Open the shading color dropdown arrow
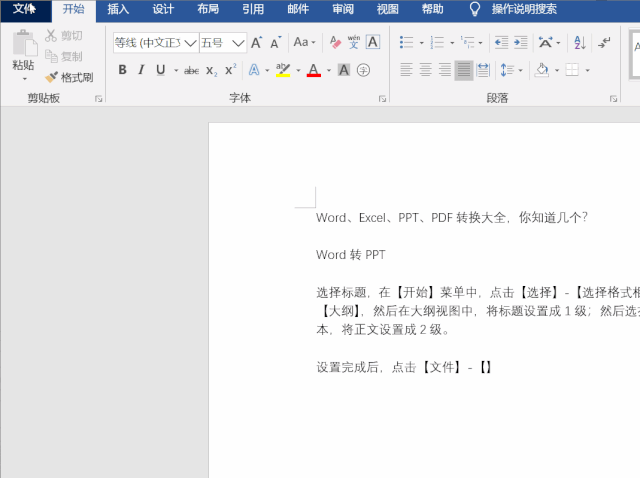The height and width of the screenshot is (478, 640). (x=557, y=70)
